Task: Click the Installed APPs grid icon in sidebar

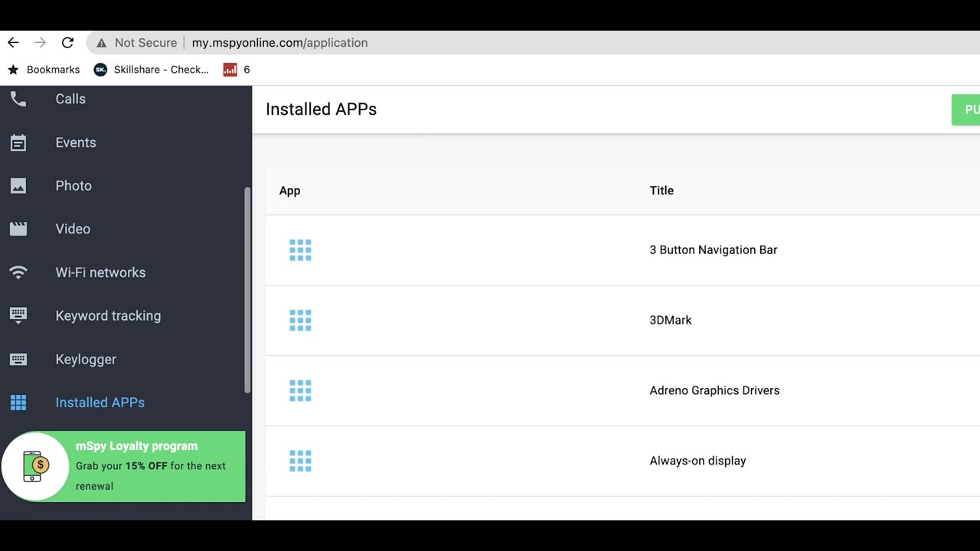Action: 18,403
